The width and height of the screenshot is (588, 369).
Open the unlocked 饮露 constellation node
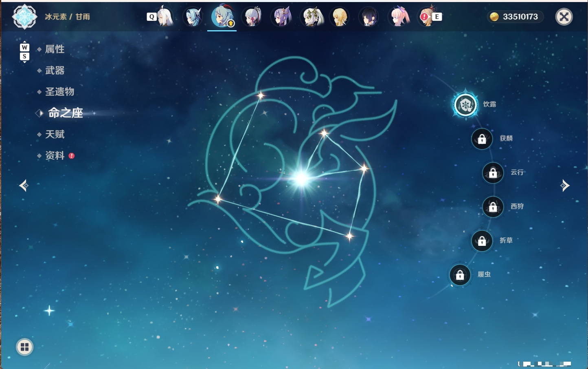point(465,105)
